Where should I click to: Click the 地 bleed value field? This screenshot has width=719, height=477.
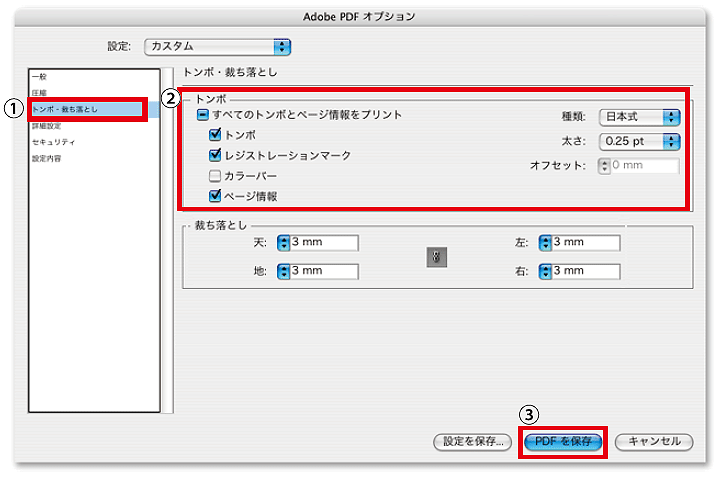point(324,272)
